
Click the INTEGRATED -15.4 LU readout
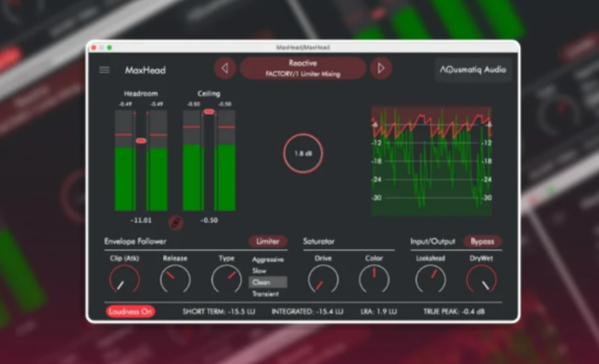pyautogui.click(x=308, y=311)
